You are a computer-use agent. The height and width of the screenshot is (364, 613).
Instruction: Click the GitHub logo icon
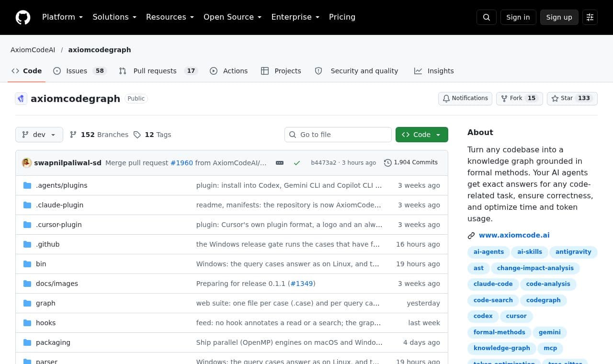tap(23, 17)
